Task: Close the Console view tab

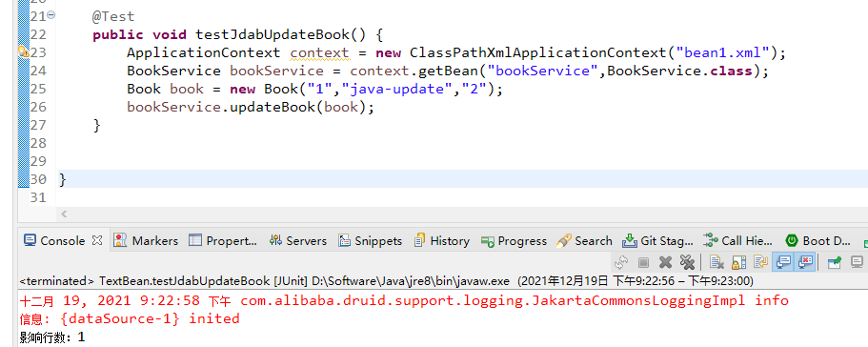Action: click(97, 240)
